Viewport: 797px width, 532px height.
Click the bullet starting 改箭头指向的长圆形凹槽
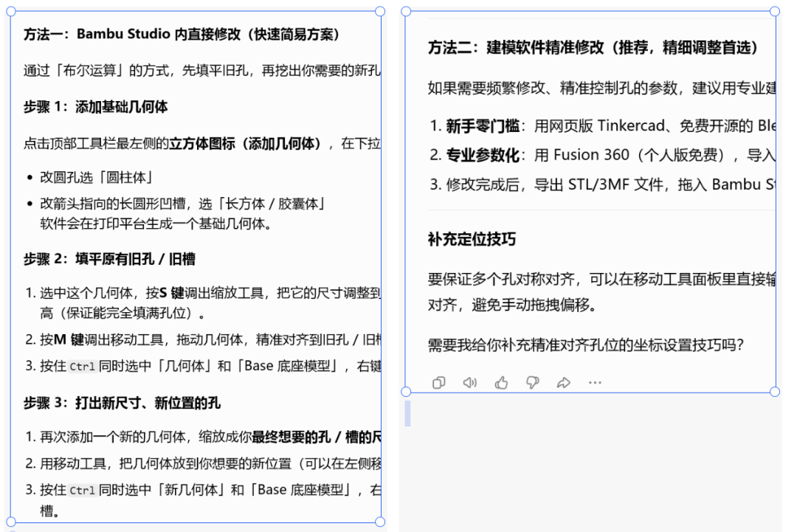pyautogui.click(x=183, y=204)
